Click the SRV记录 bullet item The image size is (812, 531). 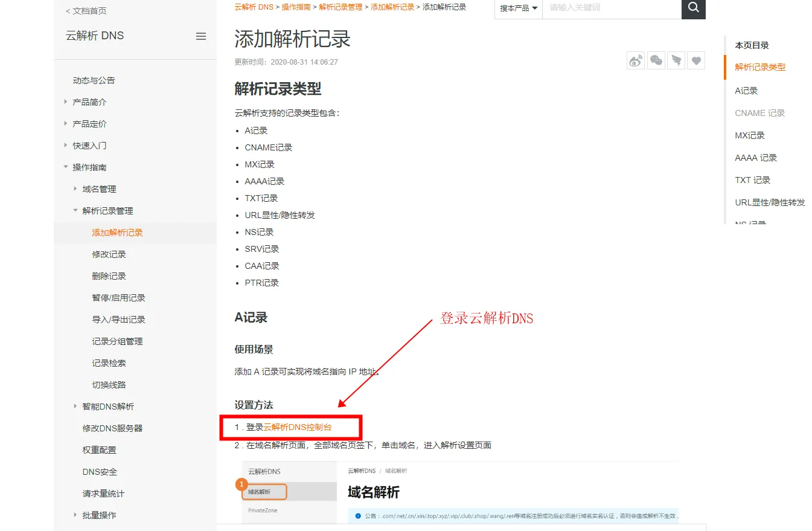(x=262, y=249)
